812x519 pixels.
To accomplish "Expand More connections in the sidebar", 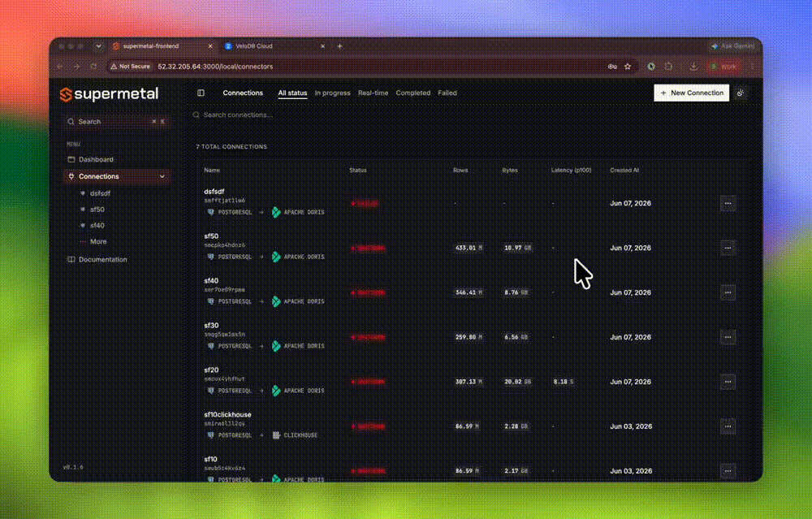I will pos(98,242).
